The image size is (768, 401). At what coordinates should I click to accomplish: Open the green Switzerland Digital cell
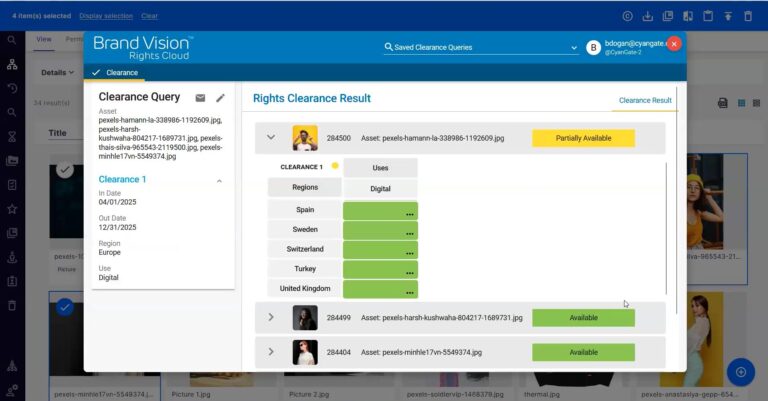click(x=380, y=250)
